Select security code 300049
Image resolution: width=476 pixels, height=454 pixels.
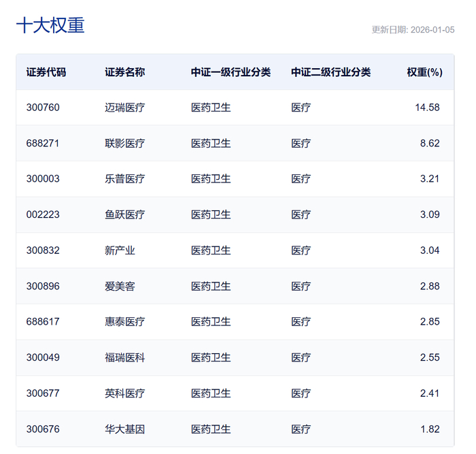click(x=43, y=357)
